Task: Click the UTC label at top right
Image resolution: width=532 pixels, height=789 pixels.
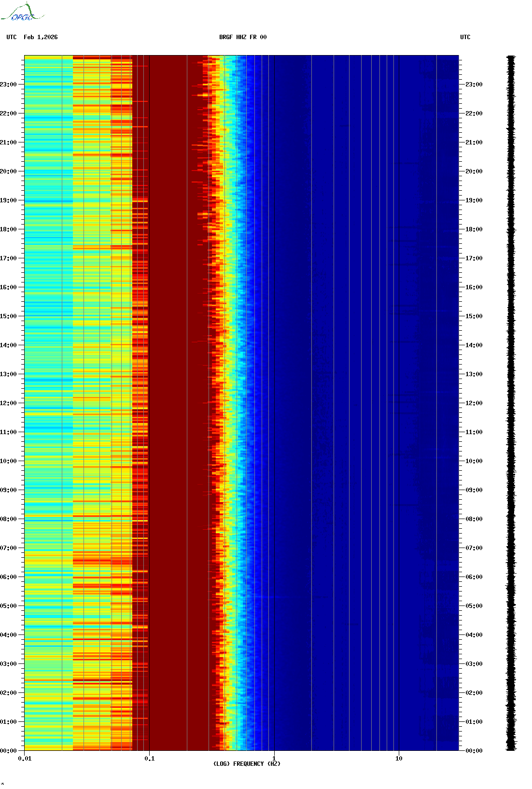Action: click(465, 37)
